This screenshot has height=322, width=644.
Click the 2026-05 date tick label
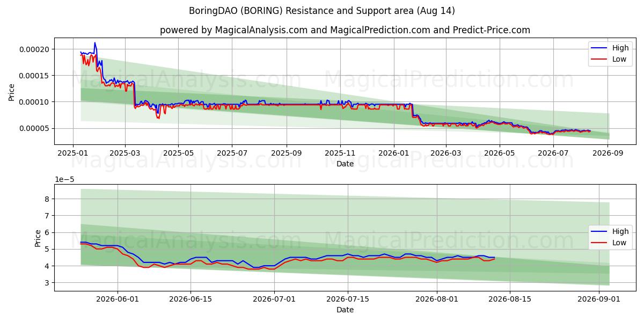(x=500, y=153)
